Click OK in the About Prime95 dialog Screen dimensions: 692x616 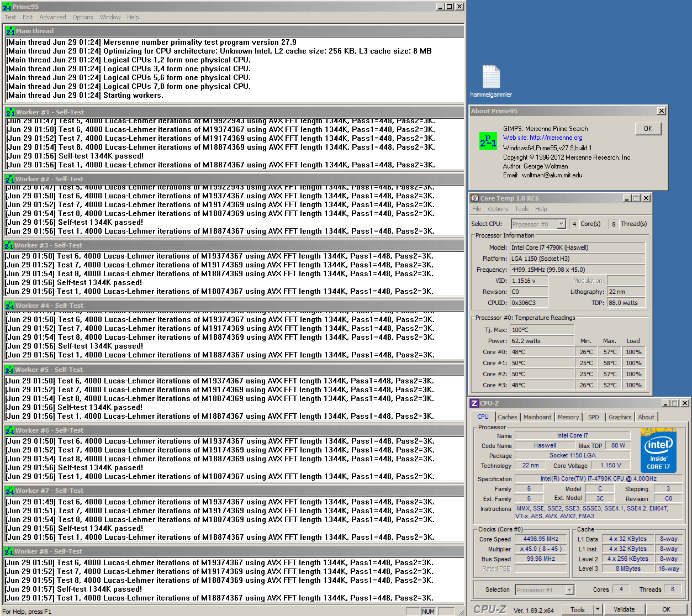[x=648, y=129]
